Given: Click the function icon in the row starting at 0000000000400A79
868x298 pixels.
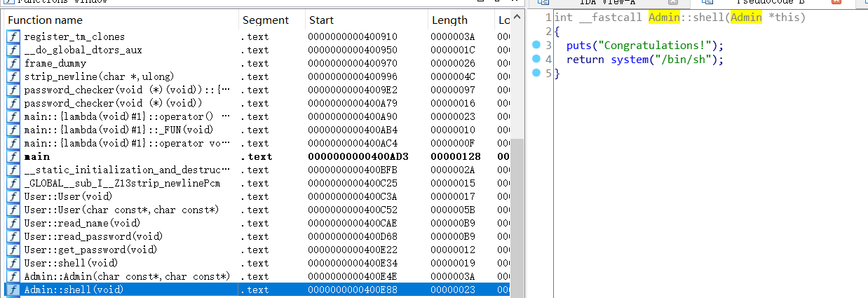Looking at the screenshot, I should [13, 103].
